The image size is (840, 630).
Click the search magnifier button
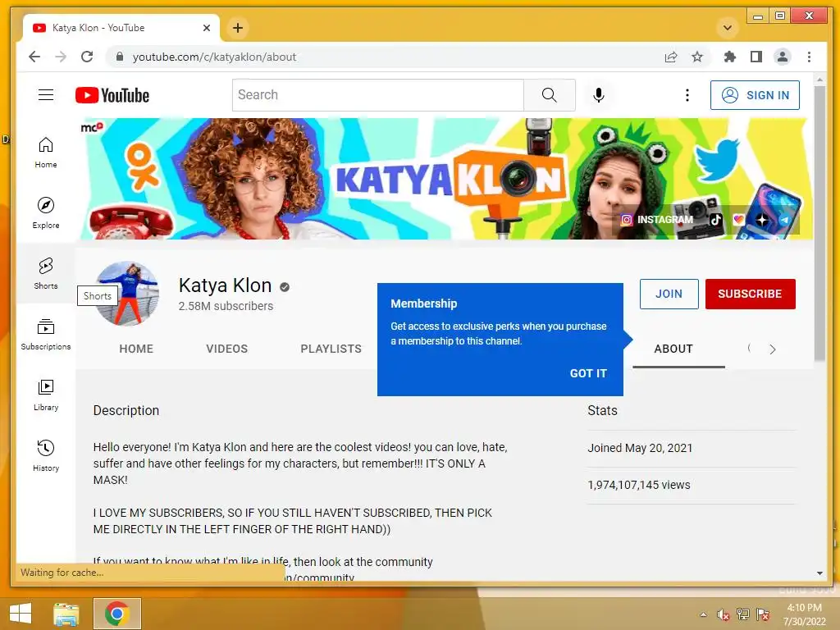point(549,95)
